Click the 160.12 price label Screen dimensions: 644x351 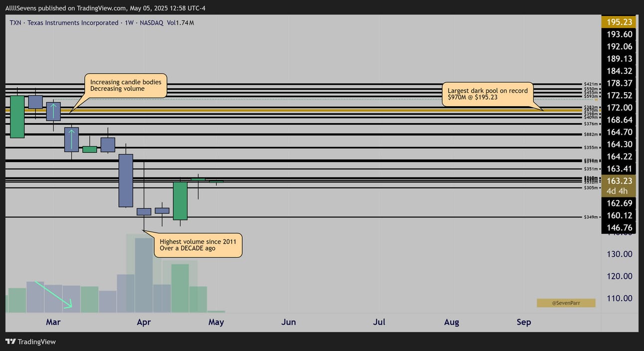click(620, 215)
